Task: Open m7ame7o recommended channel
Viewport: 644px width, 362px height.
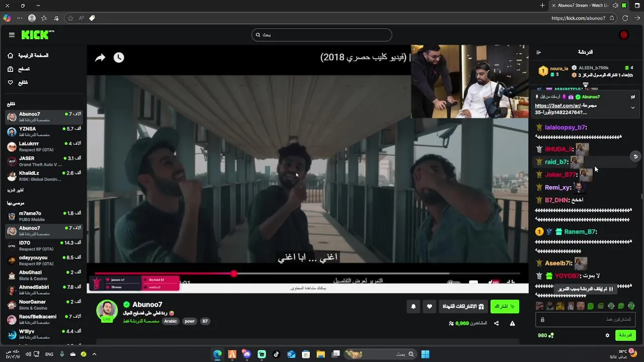Action: [44, 216]
